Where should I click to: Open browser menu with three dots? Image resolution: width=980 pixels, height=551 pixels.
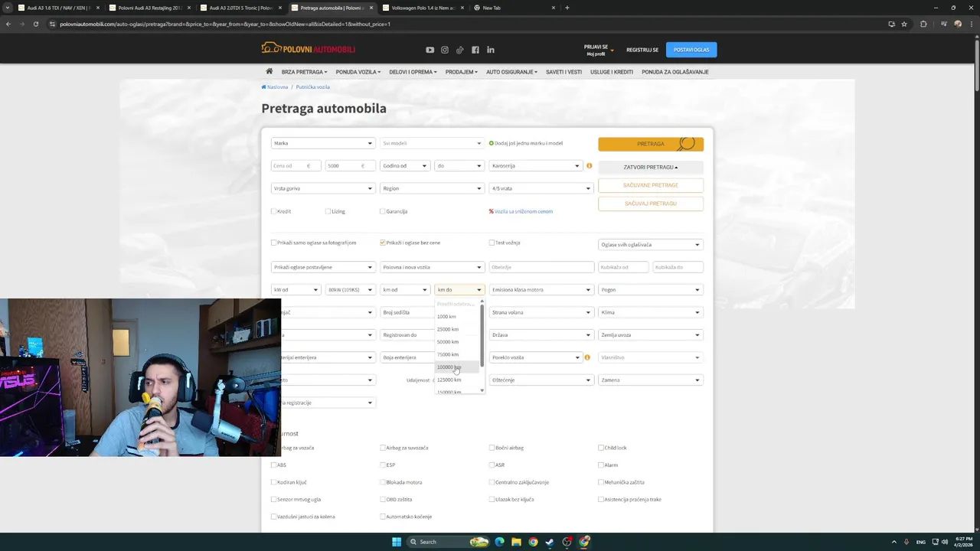972,24
